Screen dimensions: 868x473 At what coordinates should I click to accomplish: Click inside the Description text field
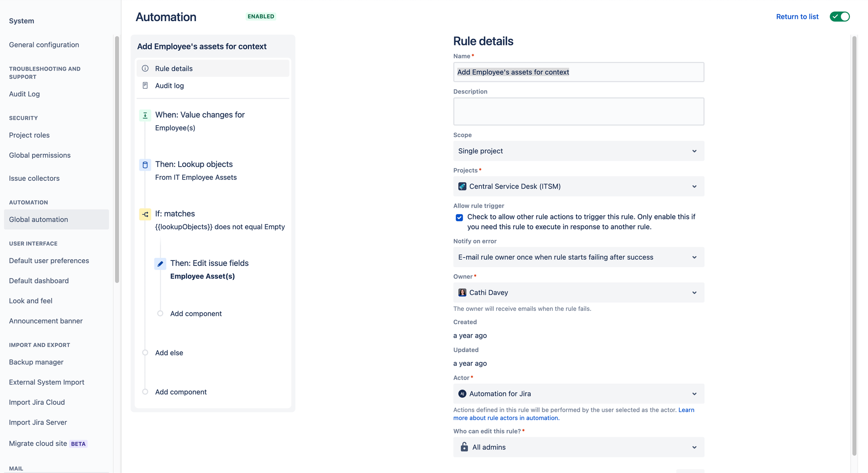point(578,112)
